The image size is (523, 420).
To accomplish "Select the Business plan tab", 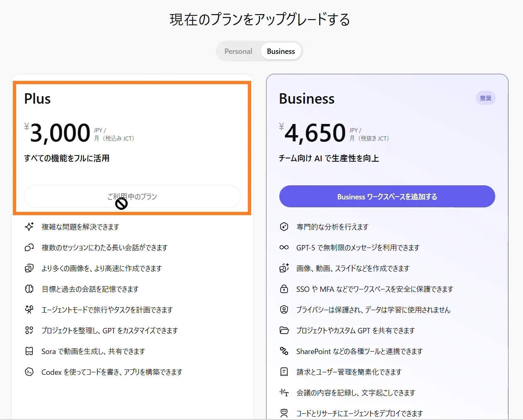I will click(x=281, y=51).
